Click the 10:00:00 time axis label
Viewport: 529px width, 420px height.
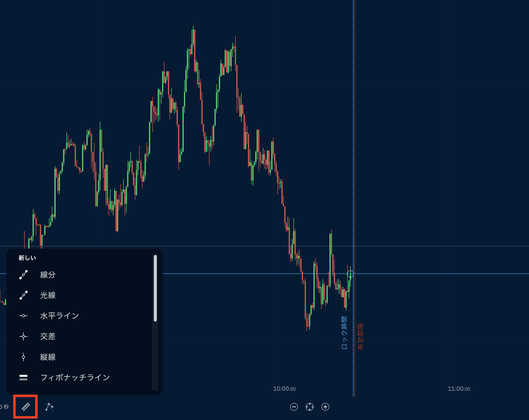(284, 389)
